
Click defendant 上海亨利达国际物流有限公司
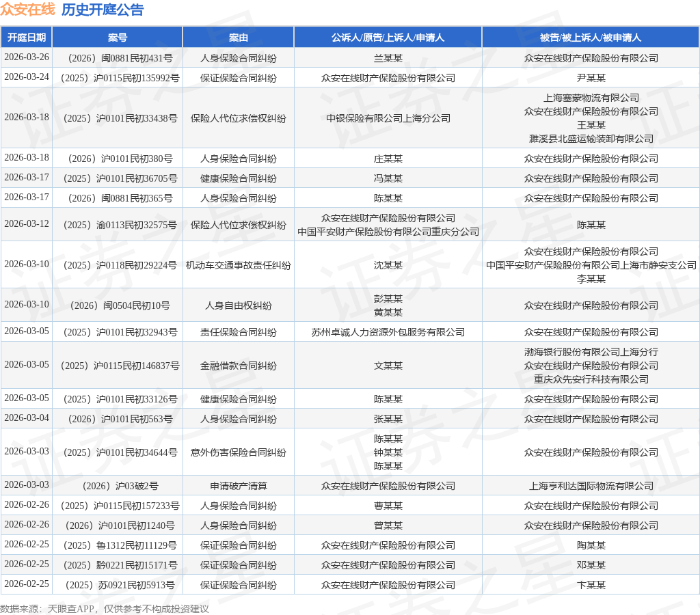tap(591, 486)
